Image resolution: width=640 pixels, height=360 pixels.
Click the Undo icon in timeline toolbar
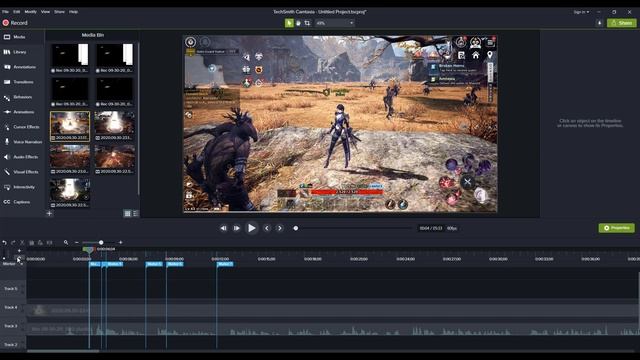click(4, 242)
